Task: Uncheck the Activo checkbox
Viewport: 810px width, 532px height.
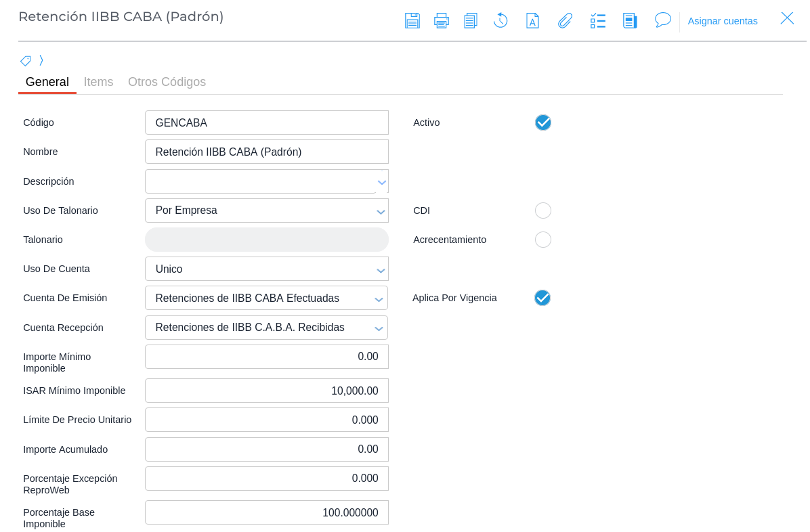Action: (542, 123)
